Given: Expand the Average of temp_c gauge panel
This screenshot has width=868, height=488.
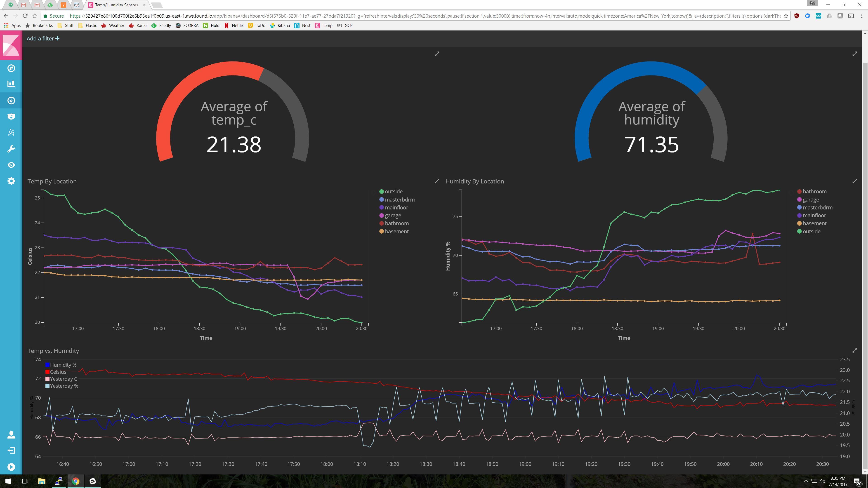Looking at the screenshot, I should [x=437, y=54].
